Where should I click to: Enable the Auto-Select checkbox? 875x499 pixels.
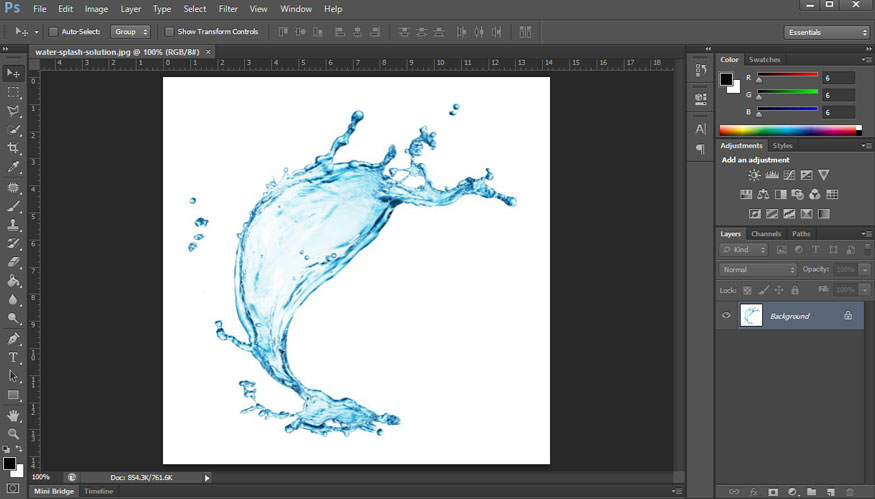[53, 32]
